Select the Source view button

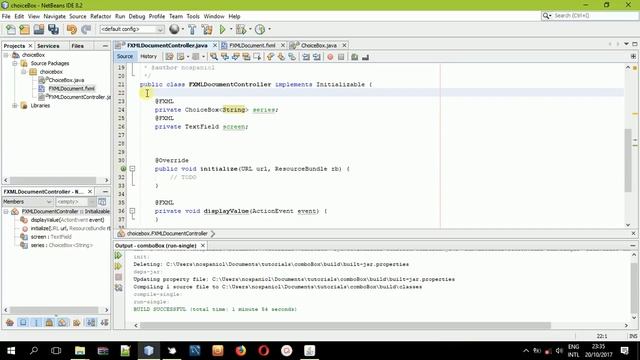(125, 56)
